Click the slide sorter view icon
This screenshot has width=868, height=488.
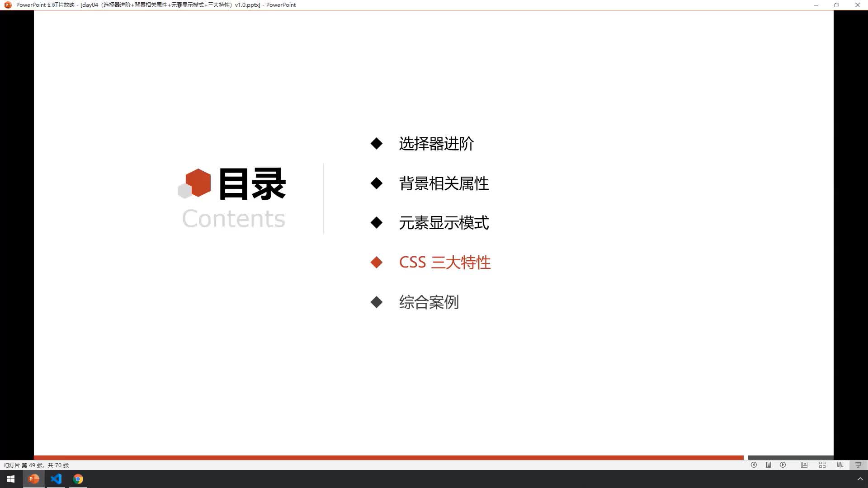point(821,465)
